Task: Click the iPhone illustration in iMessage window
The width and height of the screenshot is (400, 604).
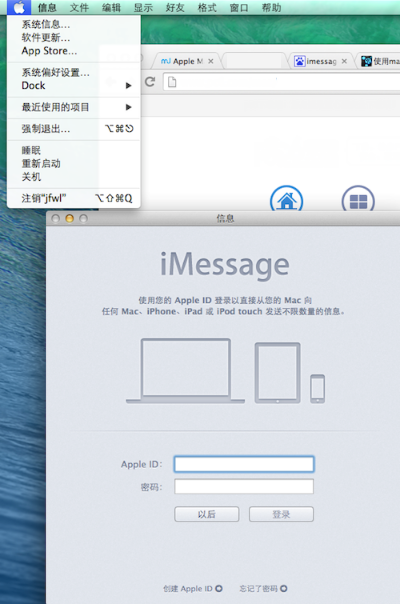Action: coord(318,389)
